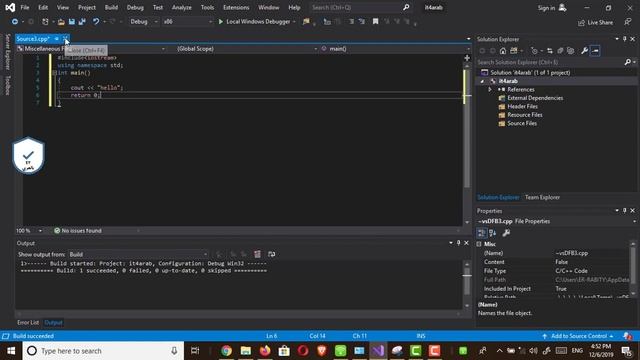This screenshot has height=360, width=640.
Task: Click the Preview Selected Items icon in Solution Explorer
Action: click(595, 51)
